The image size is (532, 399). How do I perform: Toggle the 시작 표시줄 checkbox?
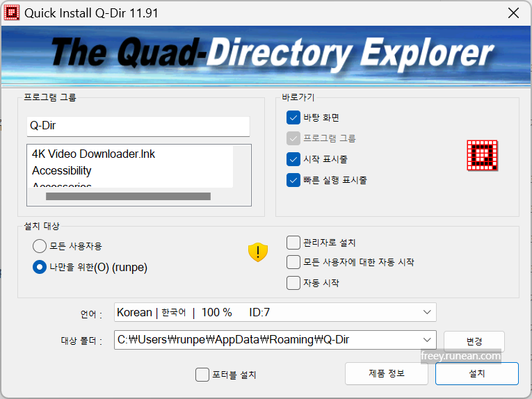coord(293,159)
